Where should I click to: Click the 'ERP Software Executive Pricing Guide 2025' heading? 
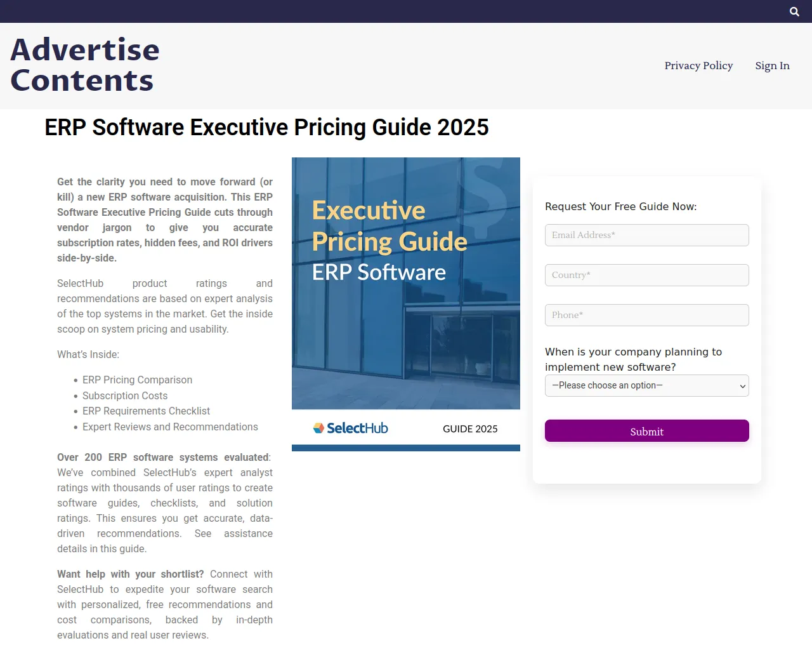tap(266, 127)
